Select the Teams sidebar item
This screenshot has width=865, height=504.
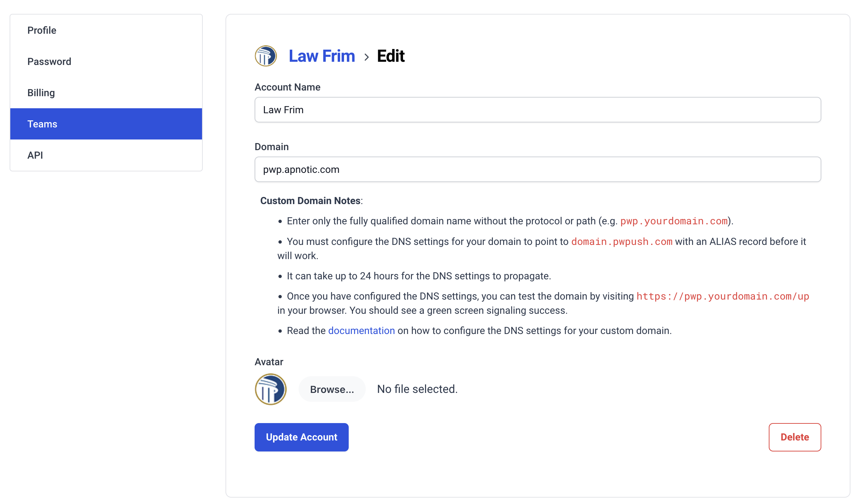click(x=106, y=124)
